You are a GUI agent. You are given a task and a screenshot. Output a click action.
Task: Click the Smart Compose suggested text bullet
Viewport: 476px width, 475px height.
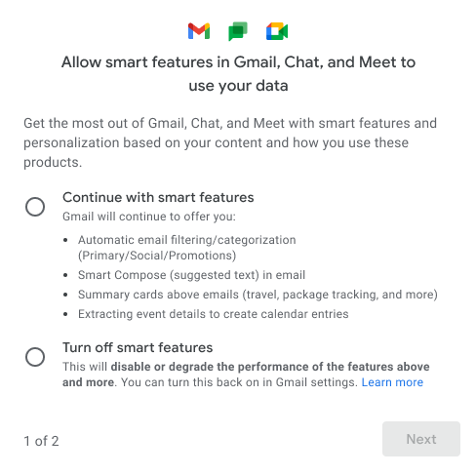[191, 275]
